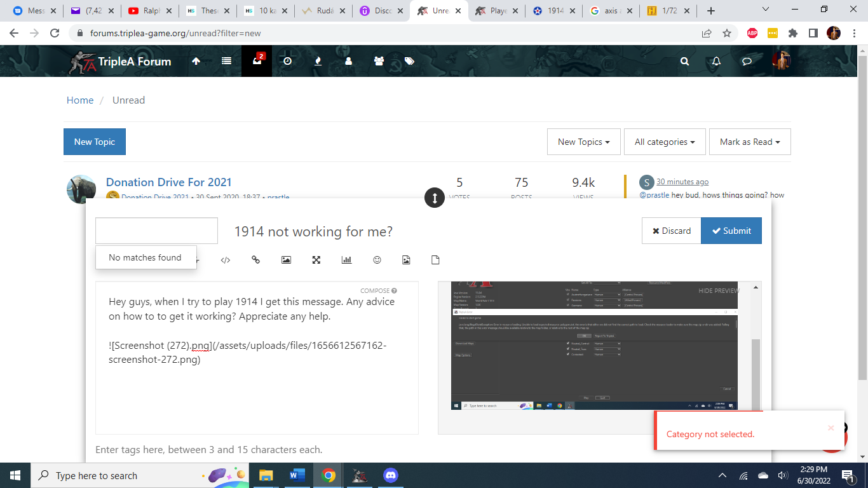The width and height of the screenshot is (868, 488).
Task: Click the code formatting icon in composer
Action: pyautogui.click(x=226, y=260)
